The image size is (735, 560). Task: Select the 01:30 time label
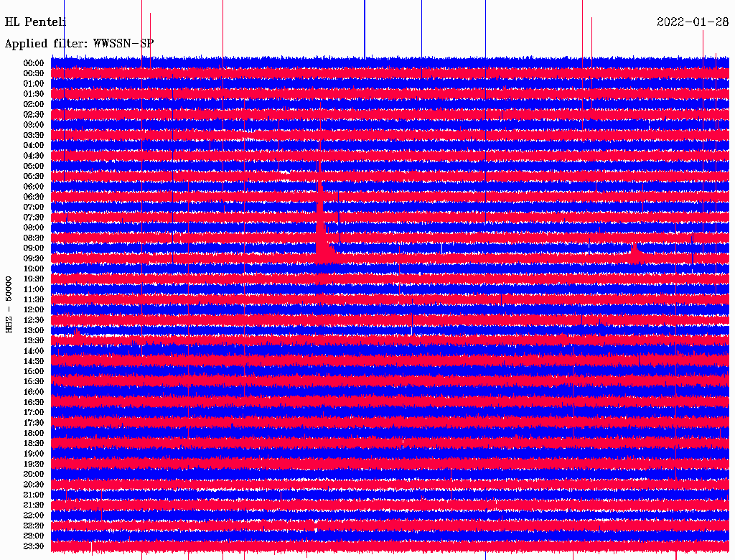pyautogui.click(x=34, y=94)
